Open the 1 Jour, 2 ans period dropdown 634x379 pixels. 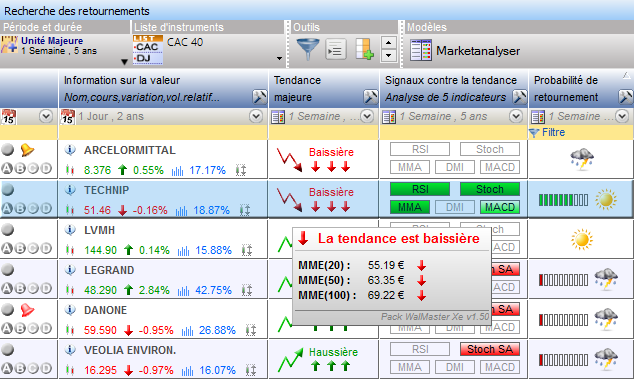click(256, 116)
